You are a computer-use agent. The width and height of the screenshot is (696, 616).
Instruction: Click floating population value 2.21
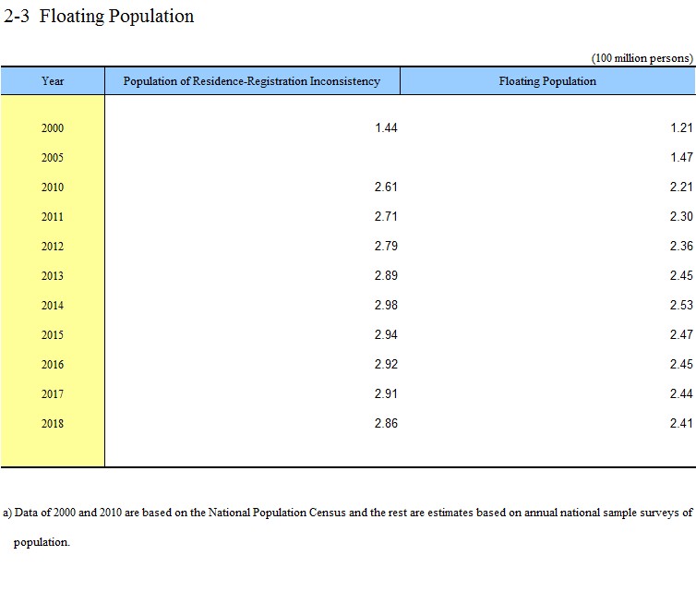coord(681,187)
